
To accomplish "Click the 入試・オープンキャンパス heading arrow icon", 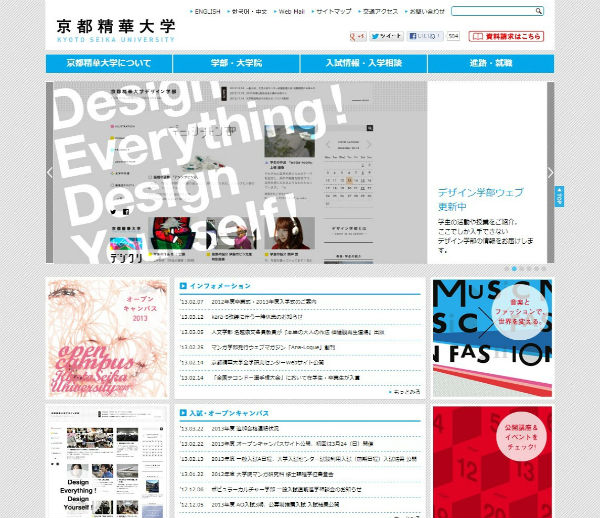I will [x=183, y=413].
